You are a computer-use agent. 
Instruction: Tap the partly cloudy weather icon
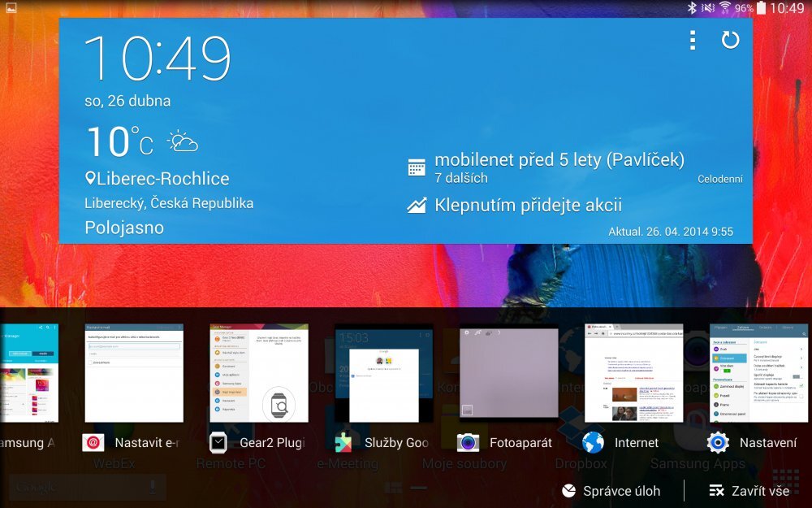180,141
